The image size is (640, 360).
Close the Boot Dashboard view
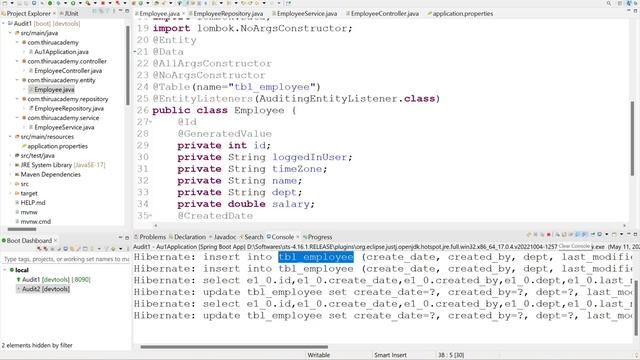point(56,240)
